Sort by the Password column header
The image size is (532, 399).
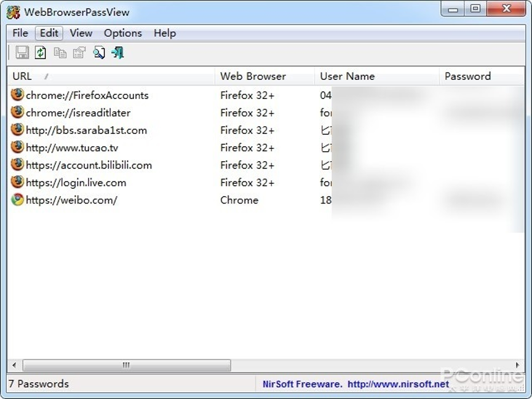pos(482,76)
